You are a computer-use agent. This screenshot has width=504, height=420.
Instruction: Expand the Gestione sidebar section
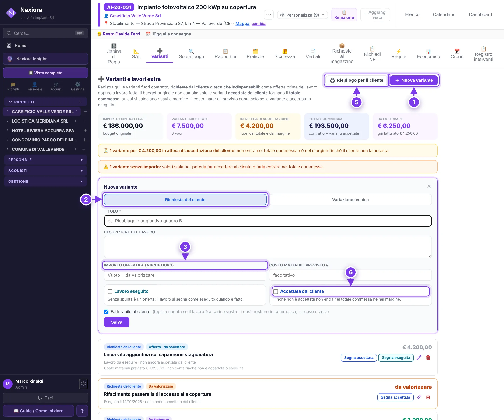pos(45,182)
